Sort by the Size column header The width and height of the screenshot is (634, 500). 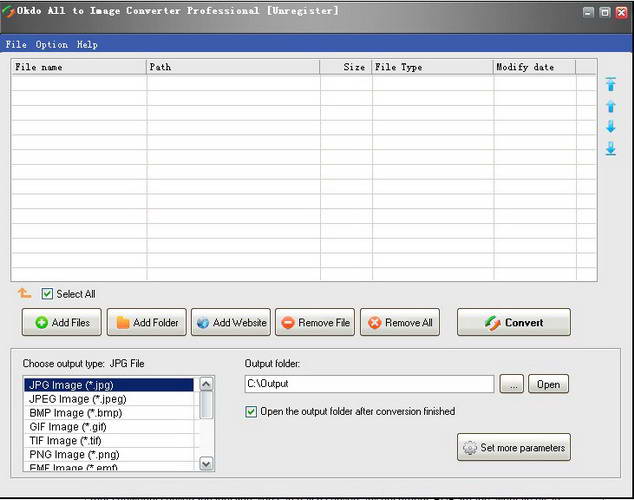(346, 67)
